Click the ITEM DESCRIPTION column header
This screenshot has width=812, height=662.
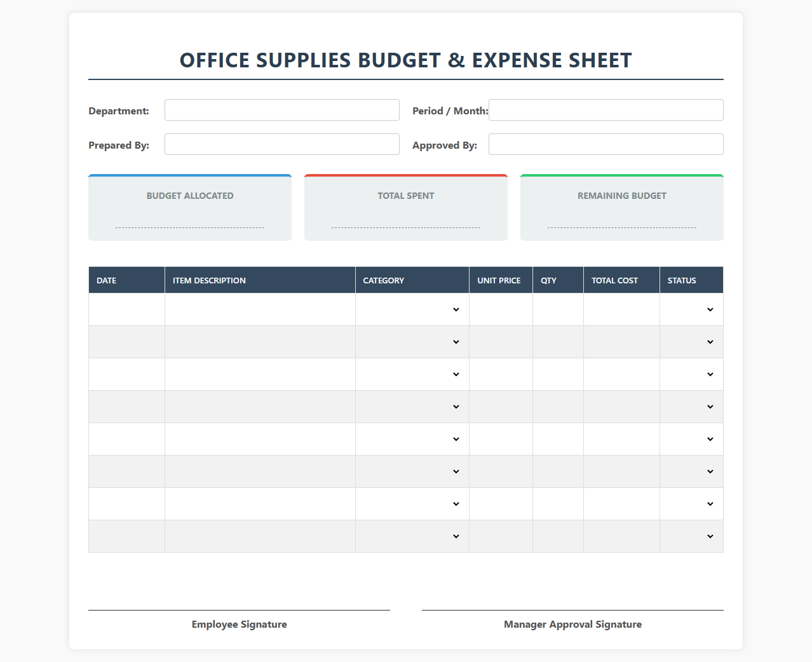click(260, 280)
